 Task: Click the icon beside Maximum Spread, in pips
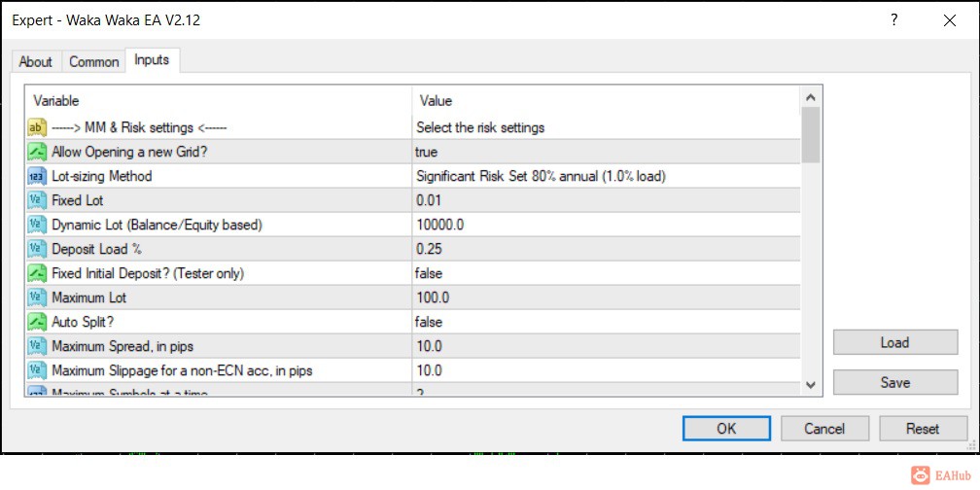pos(38,346)
